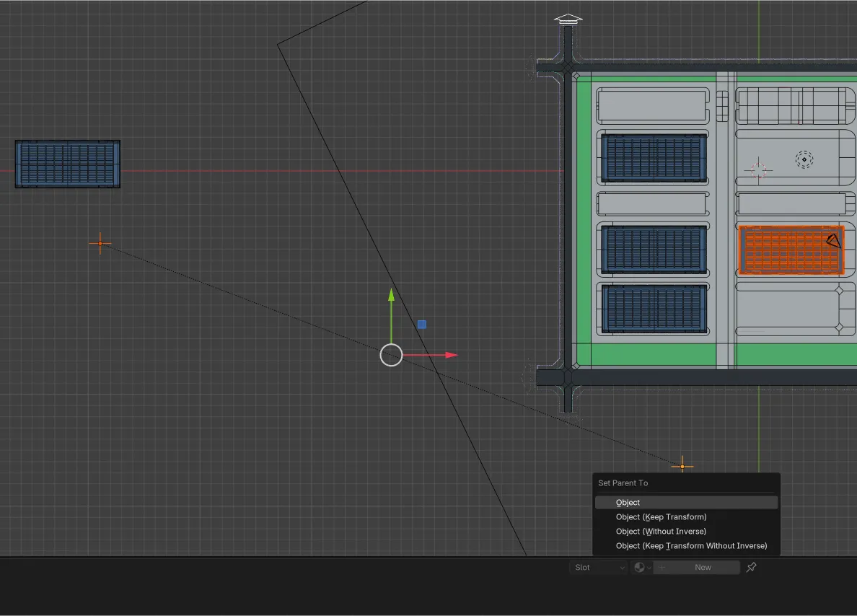Select the camera icon on orange panel

pos(834,240)
